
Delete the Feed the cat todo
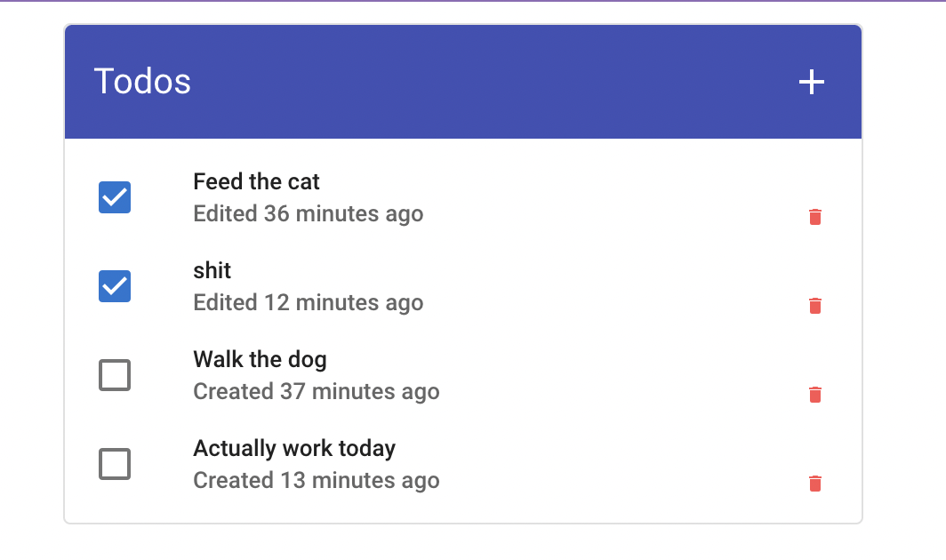815,217
